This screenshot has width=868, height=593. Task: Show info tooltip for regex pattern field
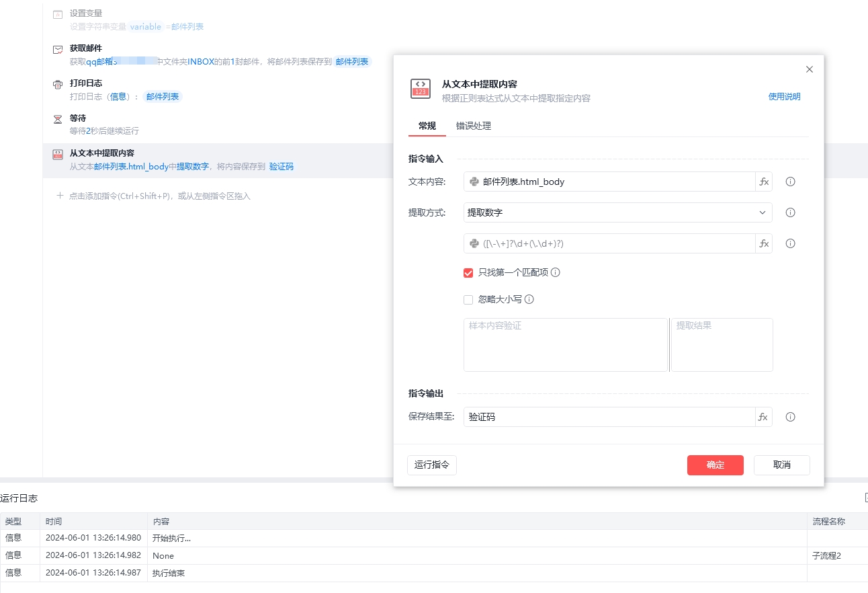click(791, 243)
